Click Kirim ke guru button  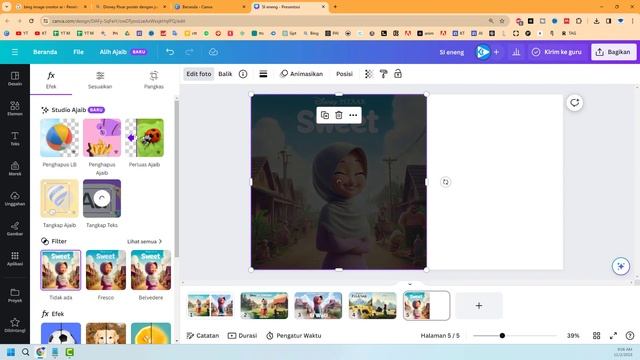557,52
